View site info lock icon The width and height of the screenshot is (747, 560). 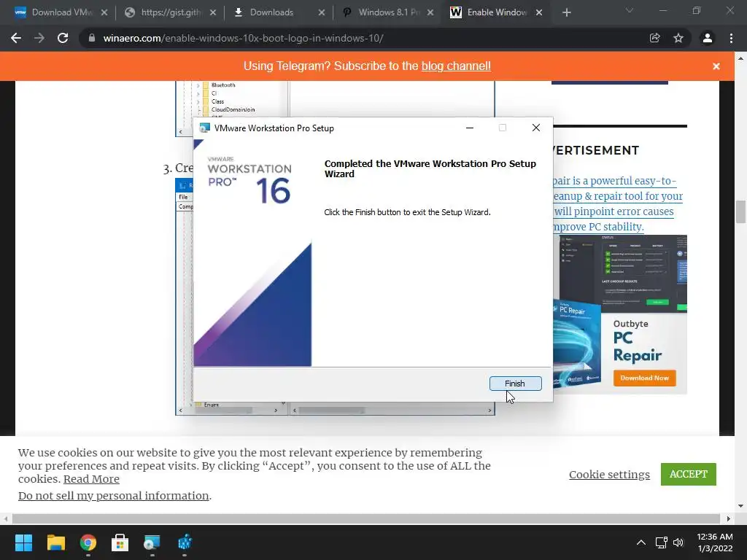click(x=91, y=38)
